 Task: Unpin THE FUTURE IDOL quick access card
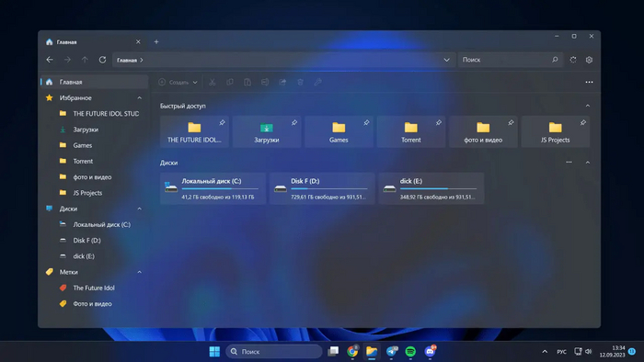(223, 122)
